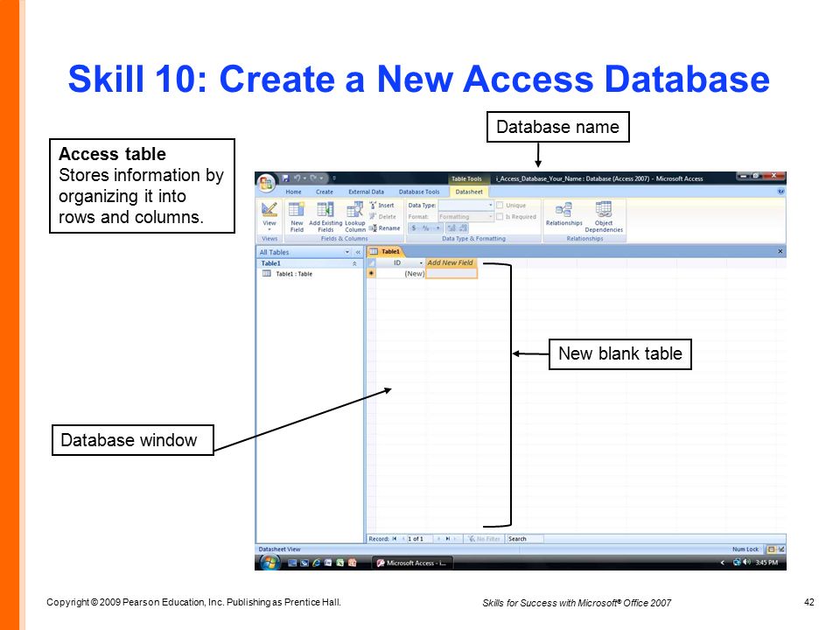
Task: Click the decrease decimals icon
Action: point(463,228)
